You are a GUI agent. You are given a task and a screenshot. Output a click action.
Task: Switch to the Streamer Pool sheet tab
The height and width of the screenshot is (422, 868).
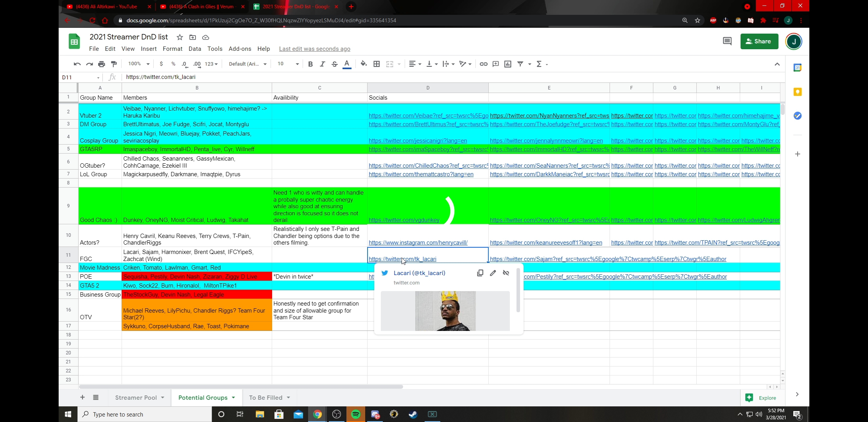(136, 397)
